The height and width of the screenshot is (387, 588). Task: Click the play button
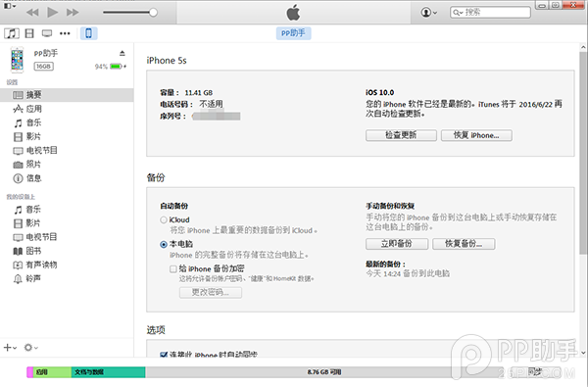[53, 12]
